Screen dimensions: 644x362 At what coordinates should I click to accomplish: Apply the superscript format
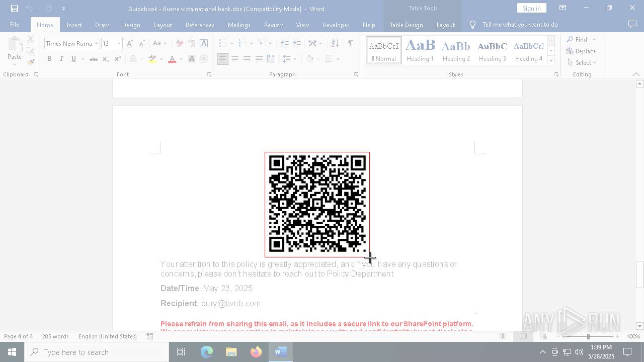pyautogui.click(x=117, y=59)
